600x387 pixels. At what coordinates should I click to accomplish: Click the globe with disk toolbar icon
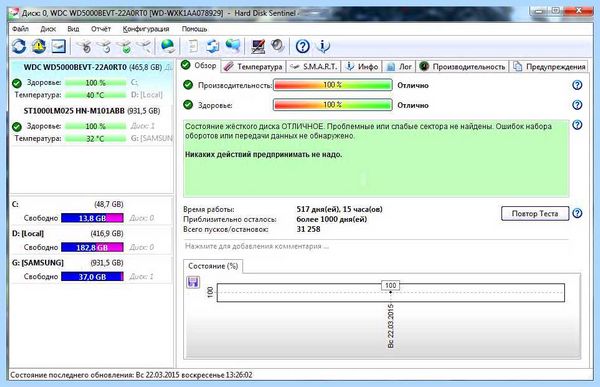[x=168, y=46]
